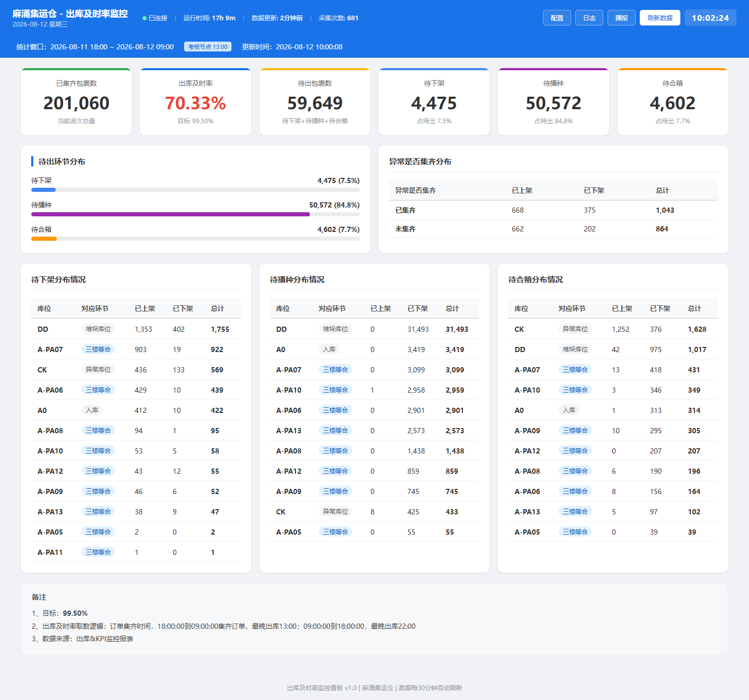Image resolution: width=749 pixels, height=700 pixels.
Task: Open the 待播种 50,572 card
Action: coord(553,102)
